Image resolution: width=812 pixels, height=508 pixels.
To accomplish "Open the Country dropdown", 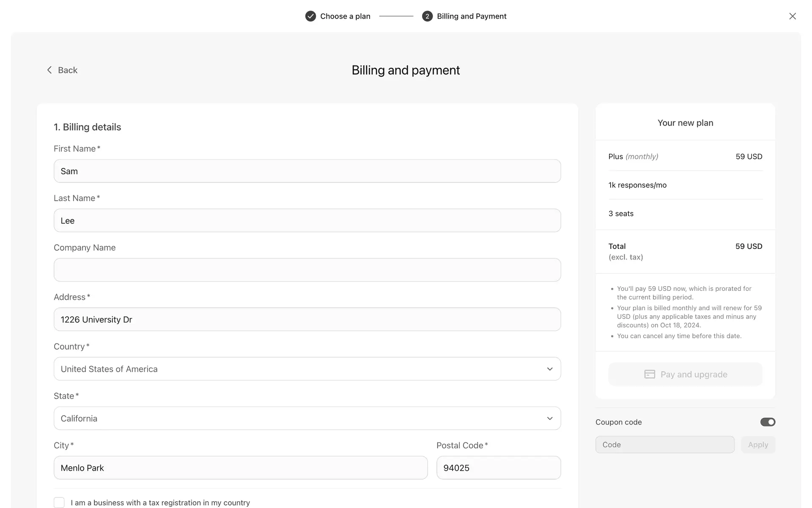I will pyautogui.click(x=307, y=369).
